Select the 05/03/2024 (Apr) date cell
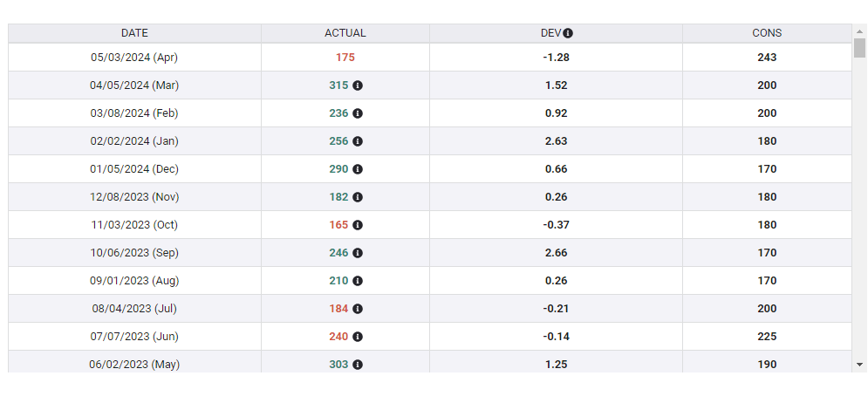Viewport: 868px width, 403px height. coord(134,58)
